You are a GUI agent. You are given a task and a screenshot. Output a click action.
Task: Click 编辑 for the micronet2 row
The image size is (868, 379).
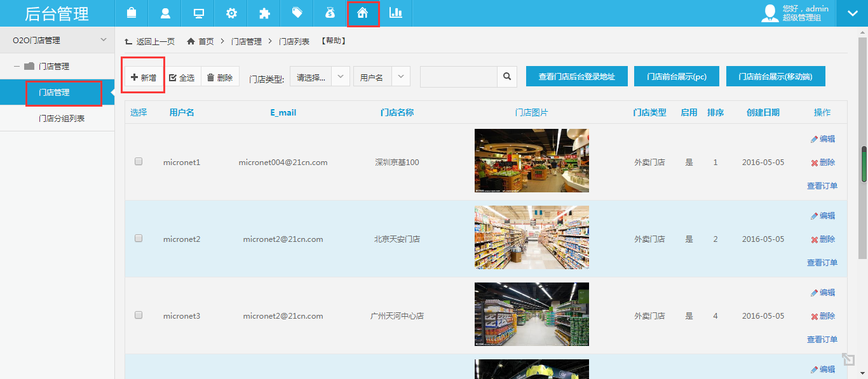coord(823,216)
